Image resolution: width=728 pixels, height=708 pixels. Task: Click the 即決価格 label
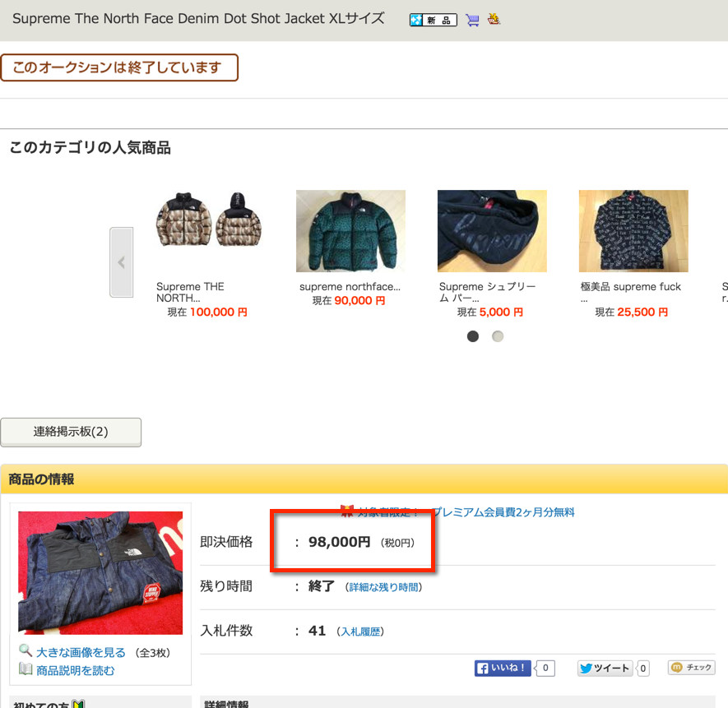tap(226, 542)
